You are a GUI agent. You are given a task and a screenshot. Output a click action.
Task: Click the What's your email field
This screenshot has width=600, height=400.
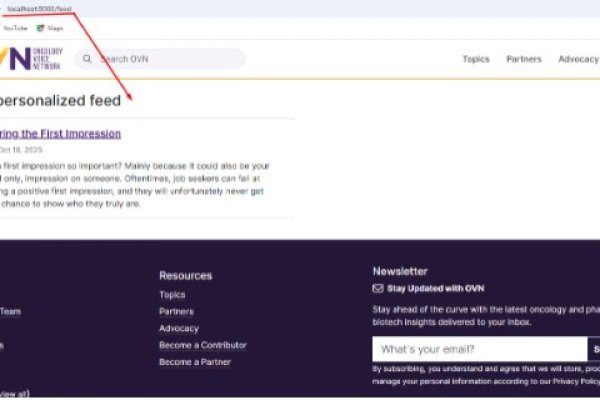coord(478,349)
